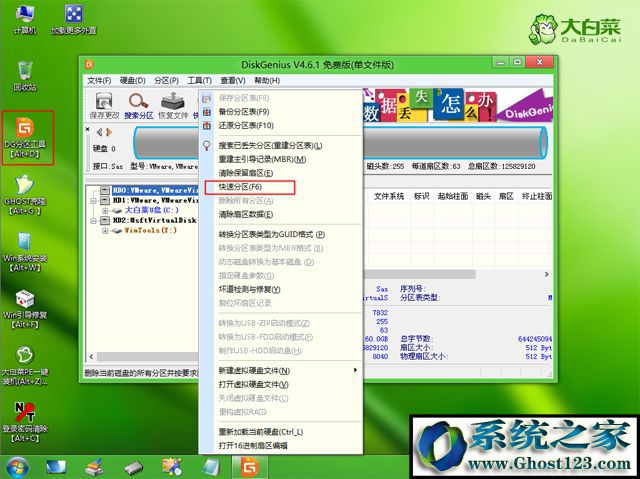Select HD2:MsftVirtualDisk in tree

[154, 220]
